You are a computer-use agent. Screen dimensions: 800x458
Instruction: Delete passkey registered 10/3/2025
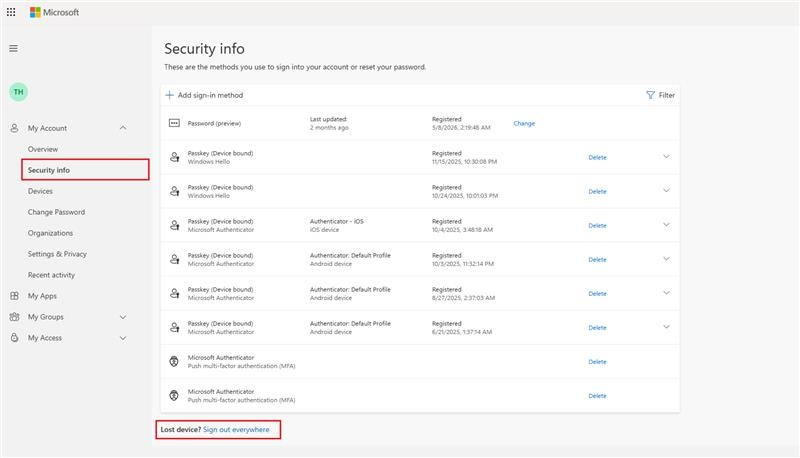click(597, 260)
